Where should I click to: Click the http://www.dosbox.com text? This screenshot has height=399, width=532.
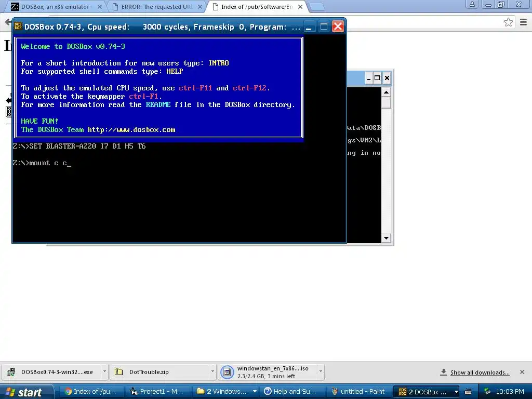(131, 129)
